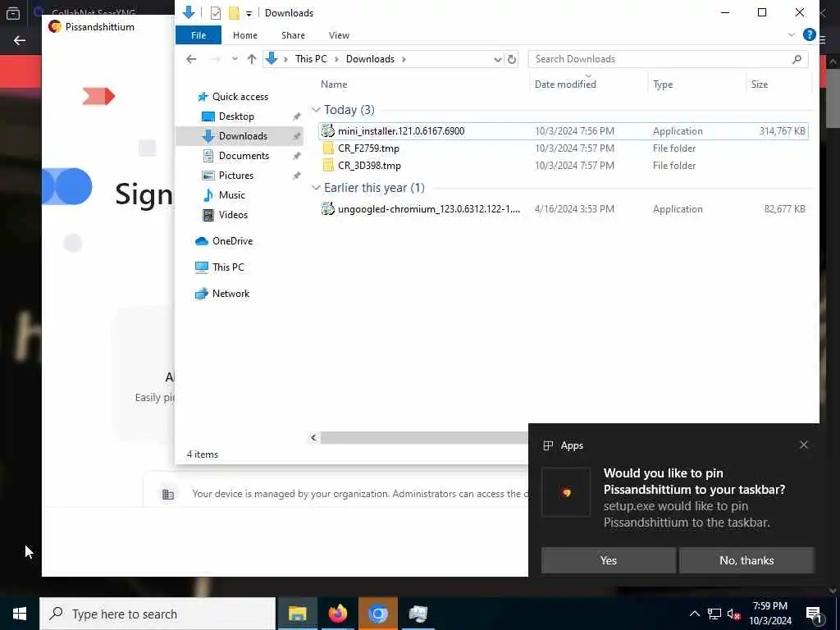840x630 pixels.
Task: Sort by the Size column header
Action: click(x=759, y=84)
